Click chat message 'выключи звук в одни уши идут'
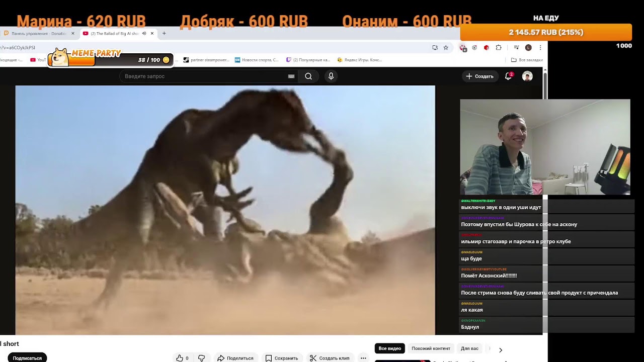The width and height of the screenshot is (644, 362). pyautogui.click(x=501, y=207)
